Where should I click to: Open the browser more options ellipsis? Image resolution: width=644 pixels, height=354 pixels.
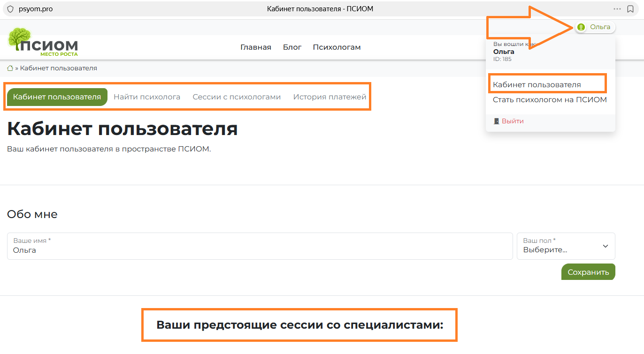click(x=617, y=9)
